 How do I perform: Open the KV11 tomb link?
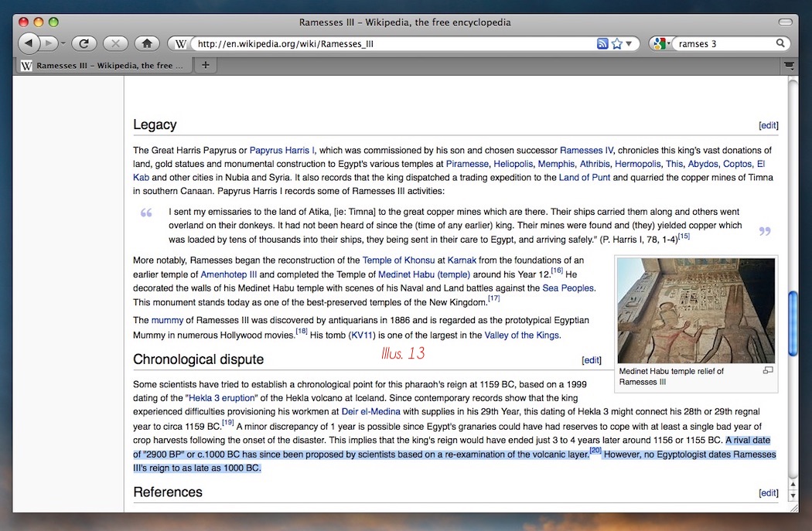pyautogui.click(x=362, y=335)
